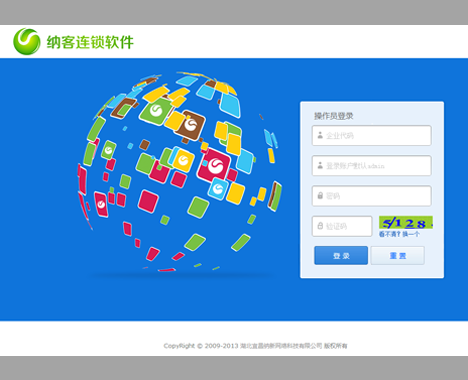
Task: Click the CopyRight 2009-2013 footer text
Action: coord(255,346)
